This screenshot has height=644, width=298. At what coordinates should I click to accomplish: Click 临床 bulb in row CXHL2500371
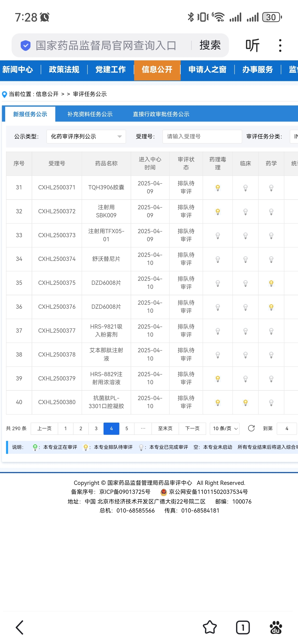point(245,188)
